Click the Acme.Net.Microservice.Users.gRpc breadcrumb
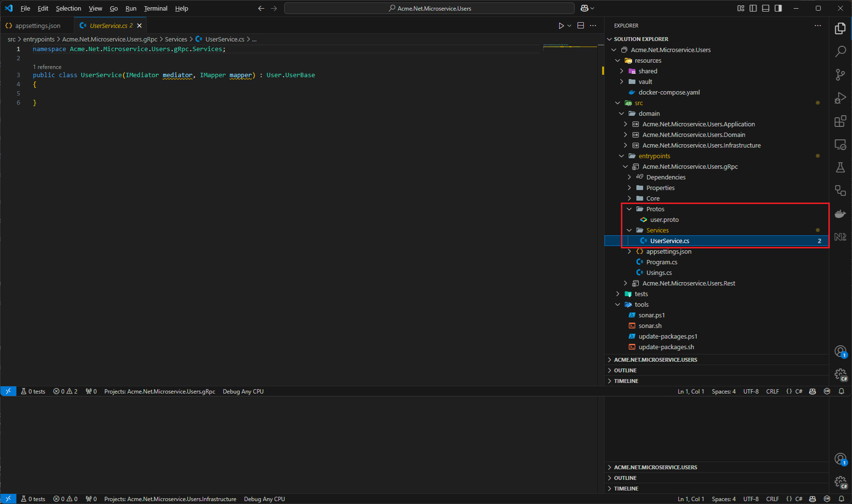The width and height of the screenshot is (852, 504). (110, 39)
